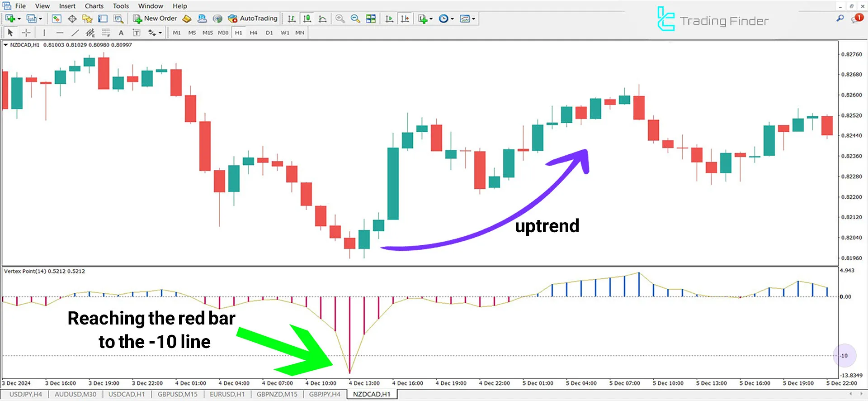The width and height of the screenshot is (868, 401).
Task: Open the Charts menu
Action: (x=94, y=6)
